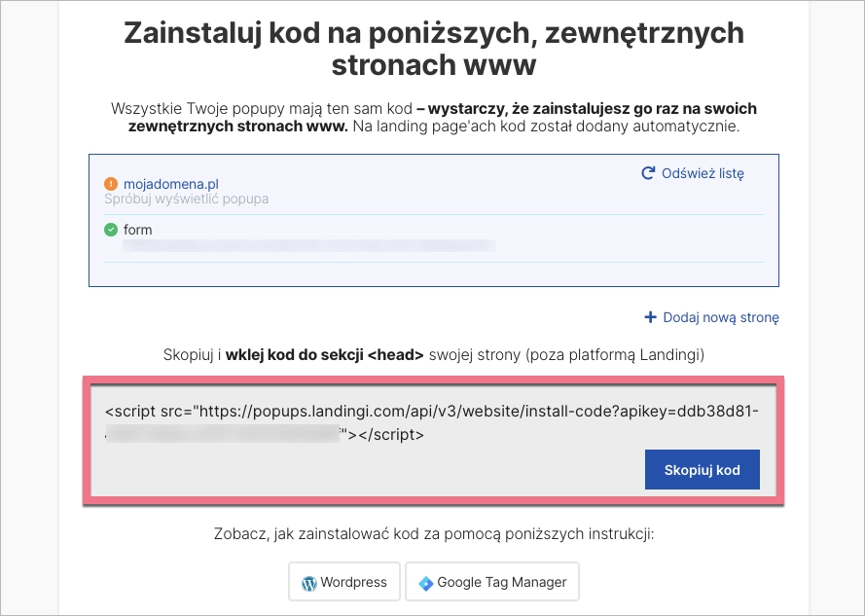Click the Google Tag Manager diamond icon
This screenshot has height=616, width=865.
click(425, 583)
